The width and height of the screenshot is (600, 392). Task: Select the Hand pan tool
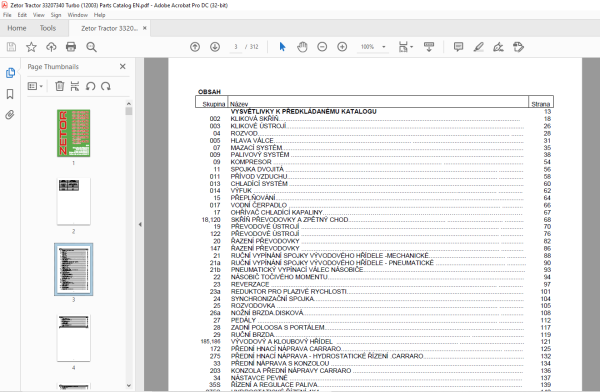pyautogui.click(x=302, y=47)
